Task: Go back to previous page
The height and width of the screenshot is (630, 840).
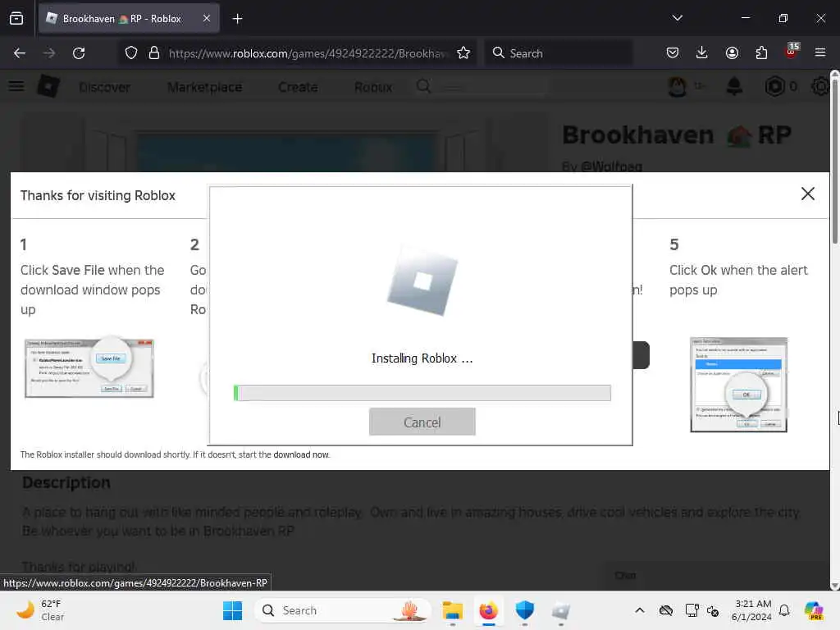Action: tap(20, 53)
